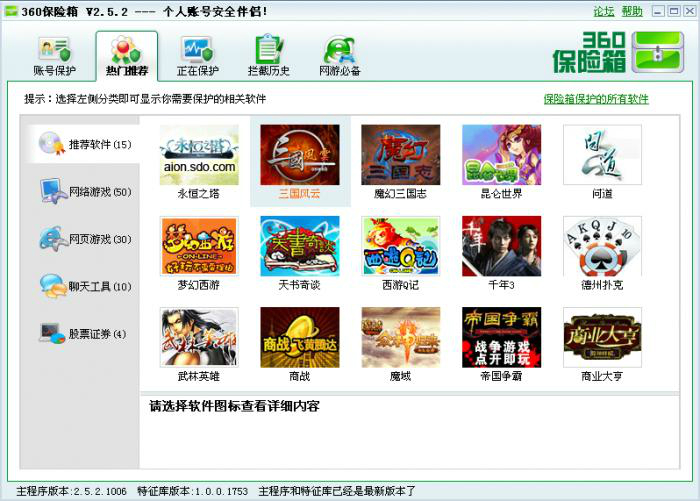This screenshot has height=501, width=700.
Task: Select the 昆仑世界 game icon
Action: point(501,155)
